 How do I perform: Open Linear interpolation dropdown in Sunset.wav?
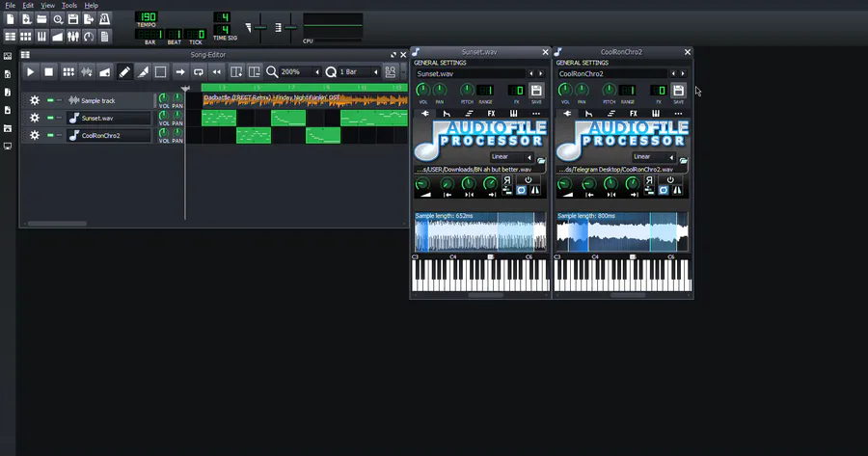(511, 157)
